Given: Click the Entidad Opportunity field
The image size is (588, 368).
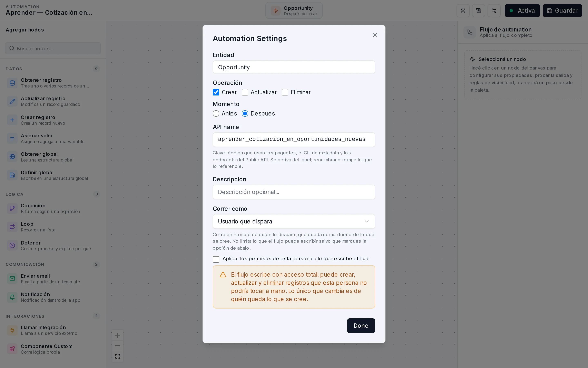Looking at the screenshot, I should [x=294, y=67].
